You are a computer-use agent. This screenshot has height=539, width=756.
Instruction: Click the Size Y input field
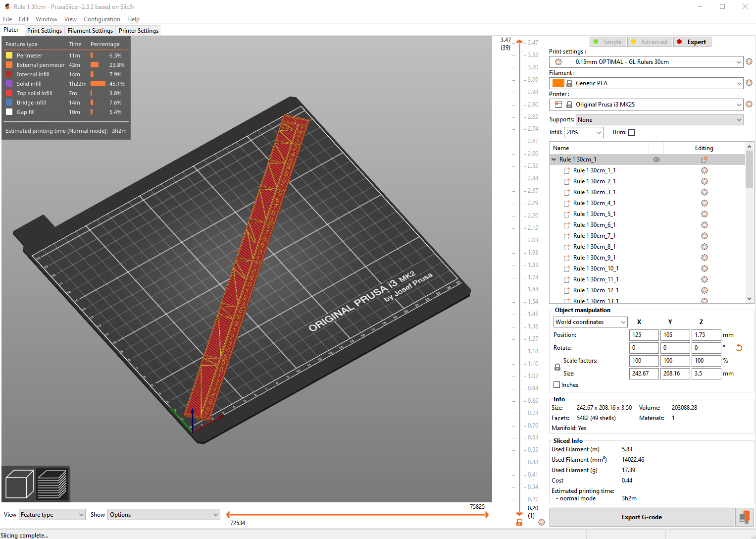point(675,374)
